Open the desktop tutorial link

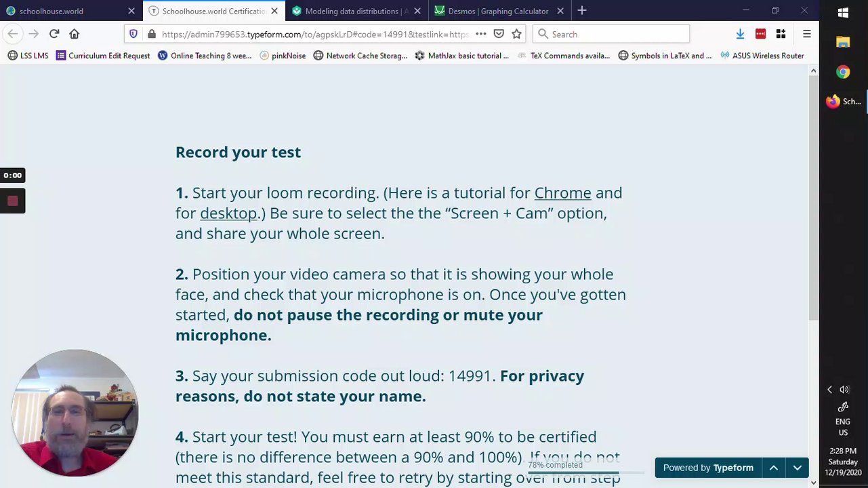click(x=228, y=213)
